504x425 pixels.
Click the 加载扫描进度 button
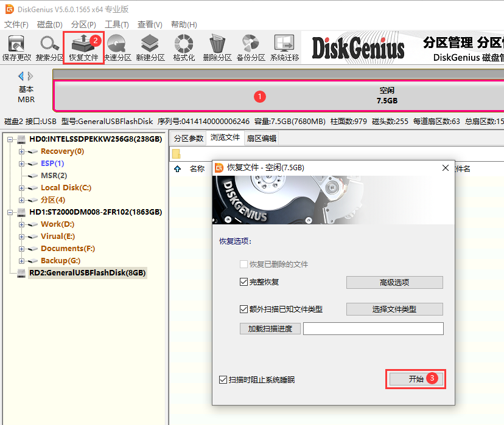[270, 329]
